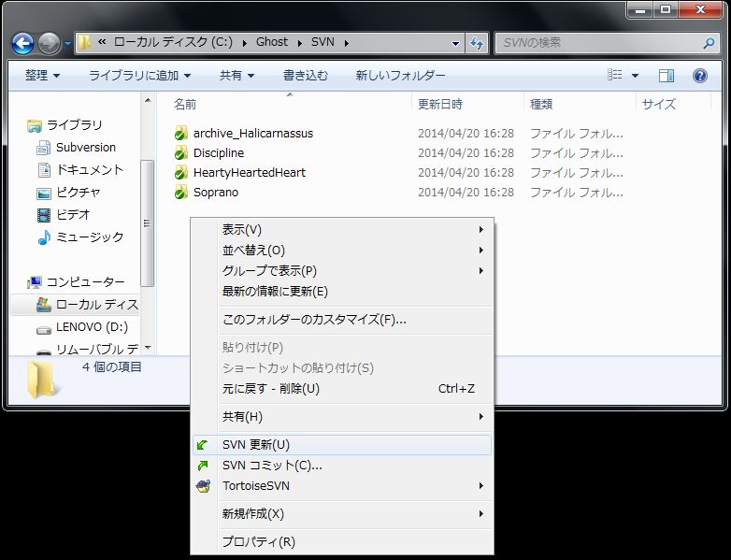Click the 書き込む burn button

coord(306,76)
